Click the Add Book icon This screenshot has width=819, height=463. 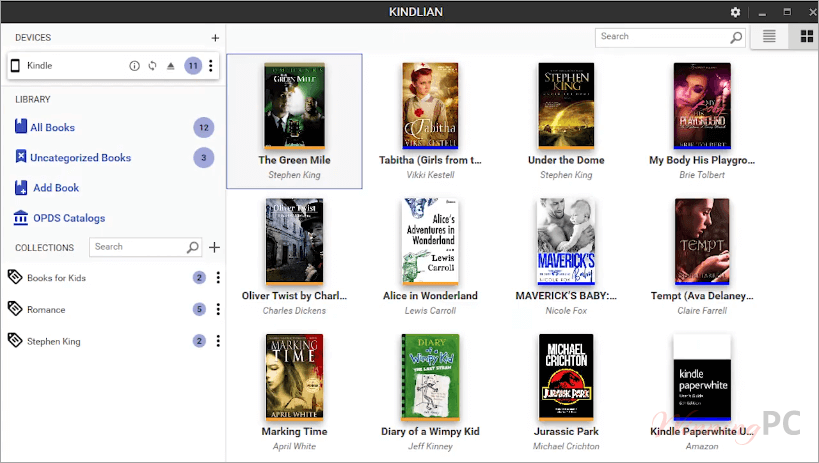pos(21,188)
